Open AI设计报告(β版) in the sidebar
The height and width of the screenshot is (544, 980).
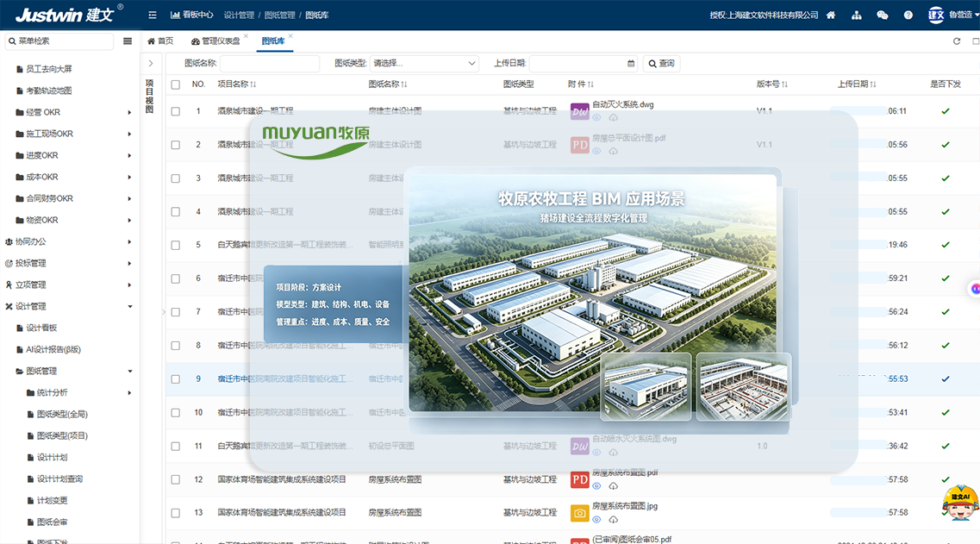pyautogui.click(x=53, y=349)
